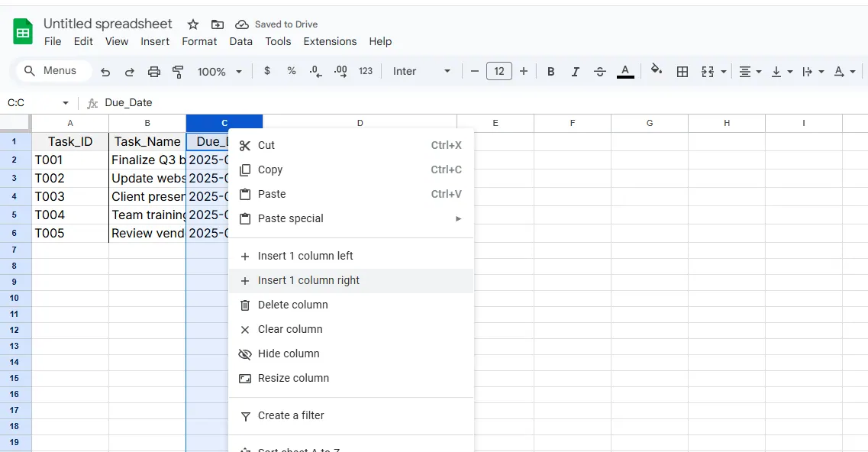Choose Insert 1 column right
This screenshot has width=868, height=452.
point(308,280)
